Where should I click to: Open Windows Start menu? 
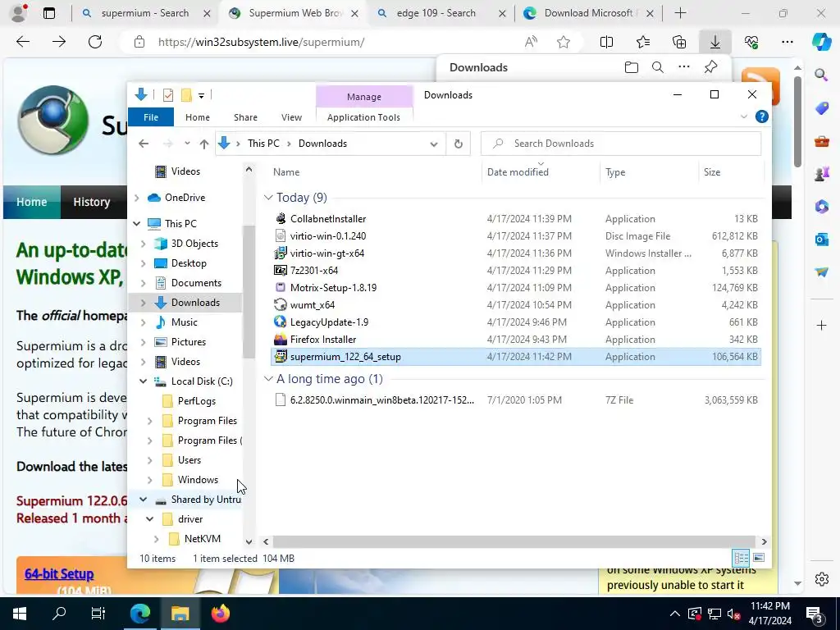click(x=20, y=613)
